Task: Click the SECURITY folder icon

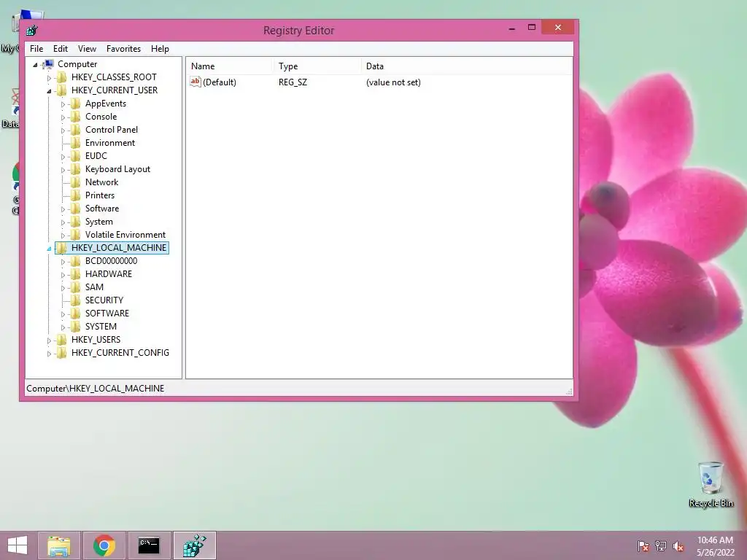Action: point(75,300)
